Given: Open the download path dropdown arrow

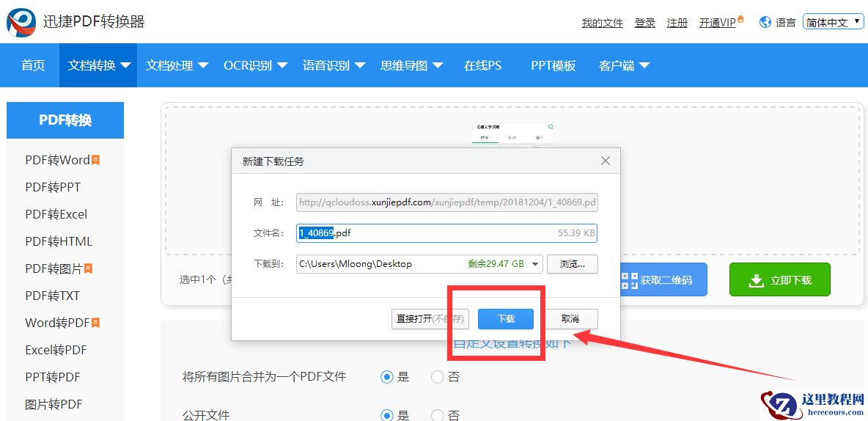Looking at the screenshot, I should click(534, 264).
